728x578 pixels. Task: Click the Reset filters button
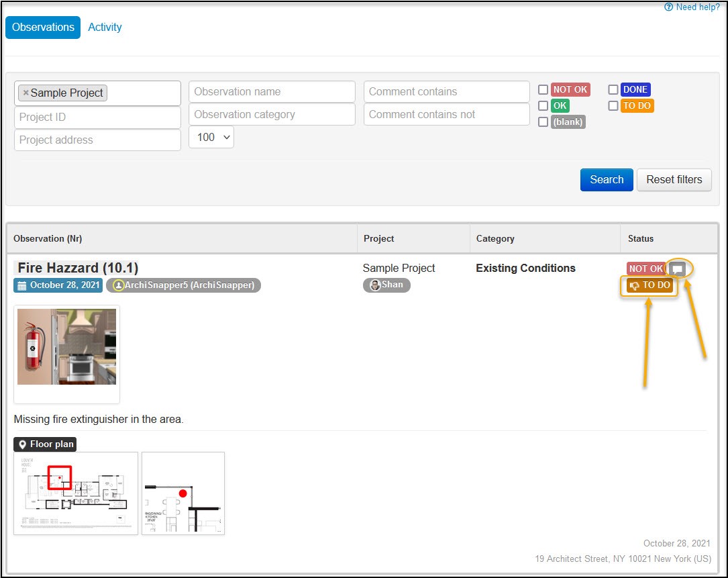(674, 180)
